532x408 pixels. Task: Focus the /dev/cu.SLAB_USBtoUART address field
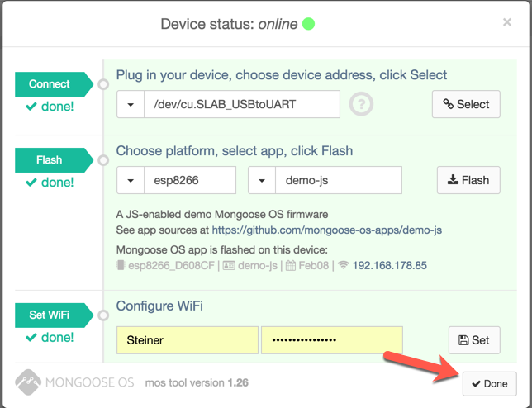click(x=242, y=104)
